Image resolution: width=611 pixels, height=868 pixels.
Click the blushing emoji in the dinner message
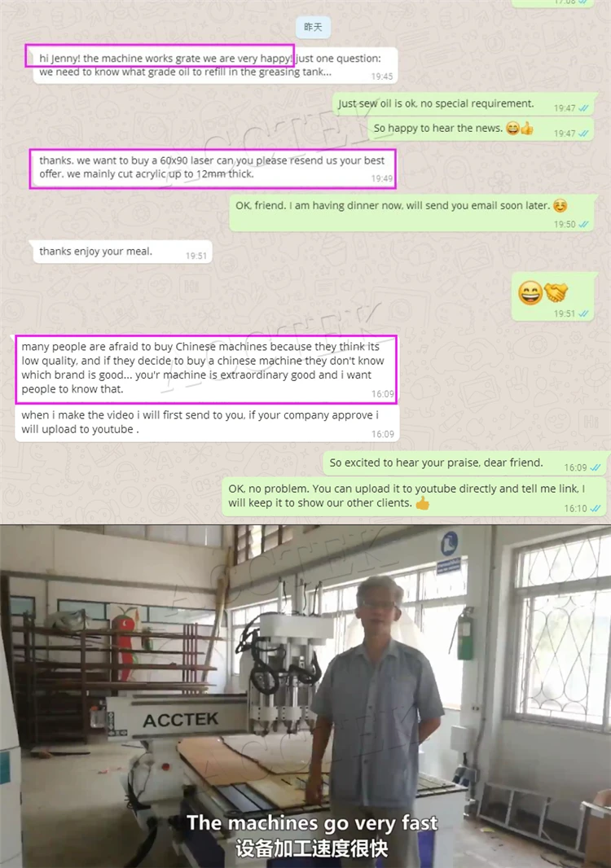coord(560,206)
